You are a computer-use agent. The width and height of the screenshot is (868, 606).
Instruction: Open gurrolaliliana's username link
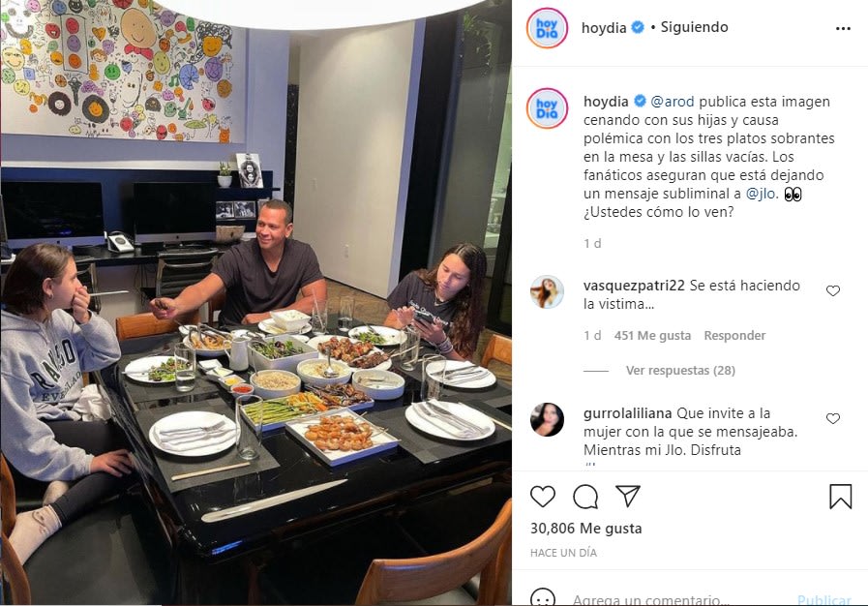click(627, 413)
